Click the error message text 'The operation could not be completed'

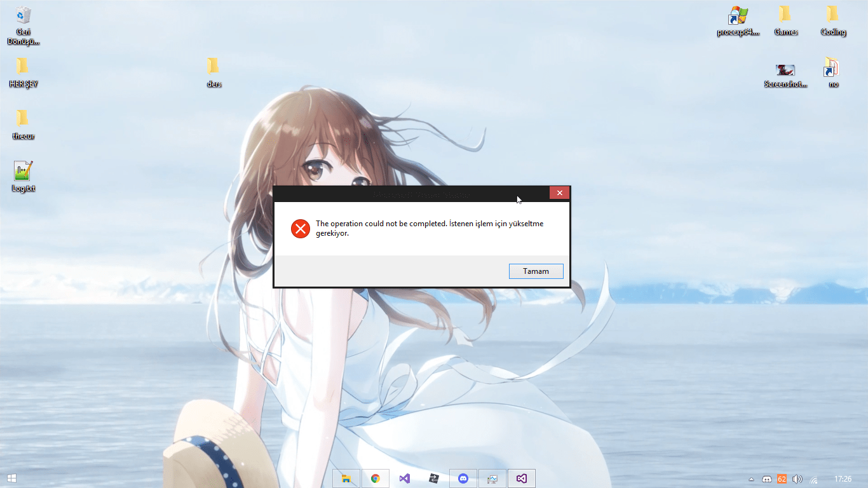tap(381, 224)
